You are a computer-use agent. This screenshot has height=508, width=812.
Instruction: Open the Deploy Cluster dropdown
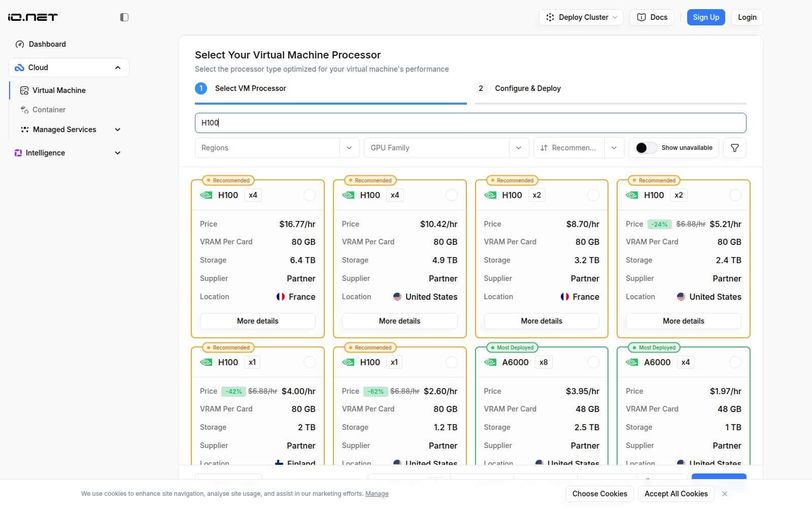(581, 17)
